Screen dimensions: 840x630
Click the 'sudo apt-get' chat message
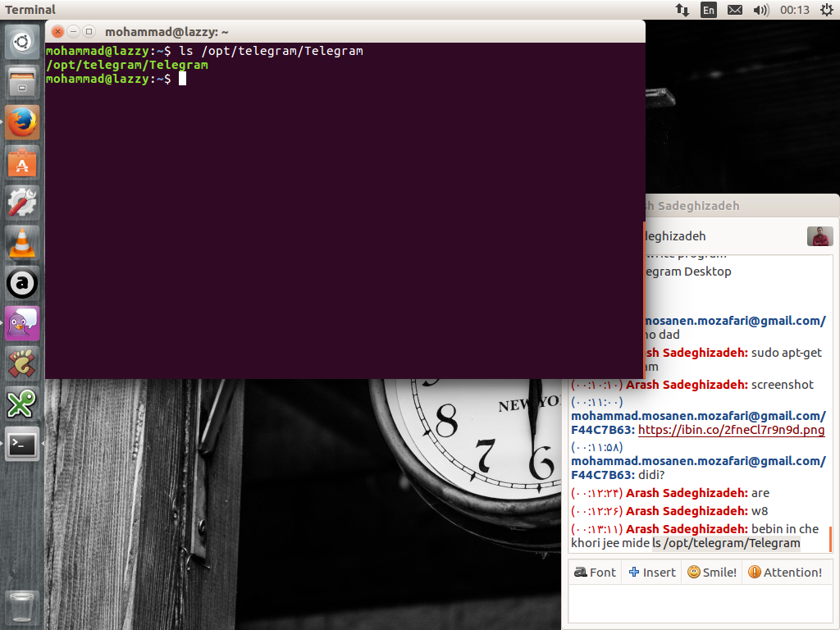coord(787,353)
